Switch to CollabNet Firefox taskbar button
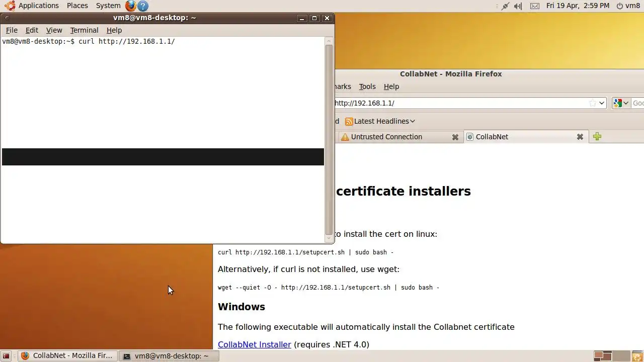Viewport: 644px width, 362px height. tap(68, 356)
